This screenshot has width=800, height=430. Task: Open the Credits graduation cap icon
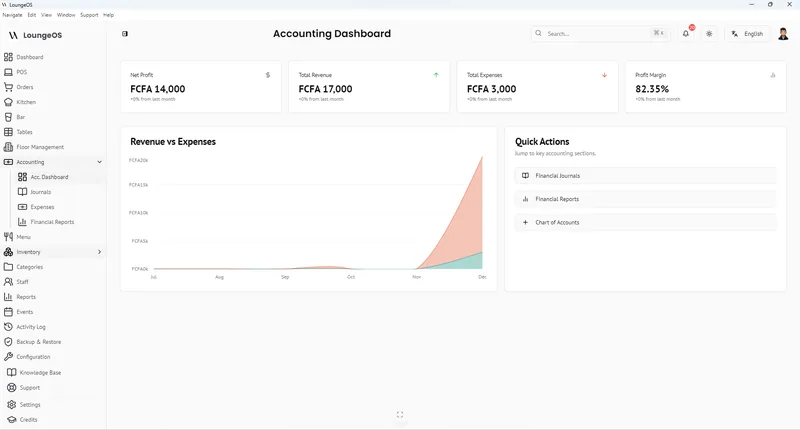coord(12,420)
